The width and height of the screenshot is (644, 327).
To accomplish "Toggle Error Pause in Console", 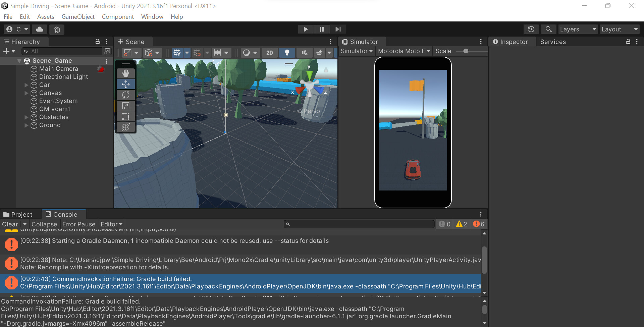I will [x=78, y=224].
